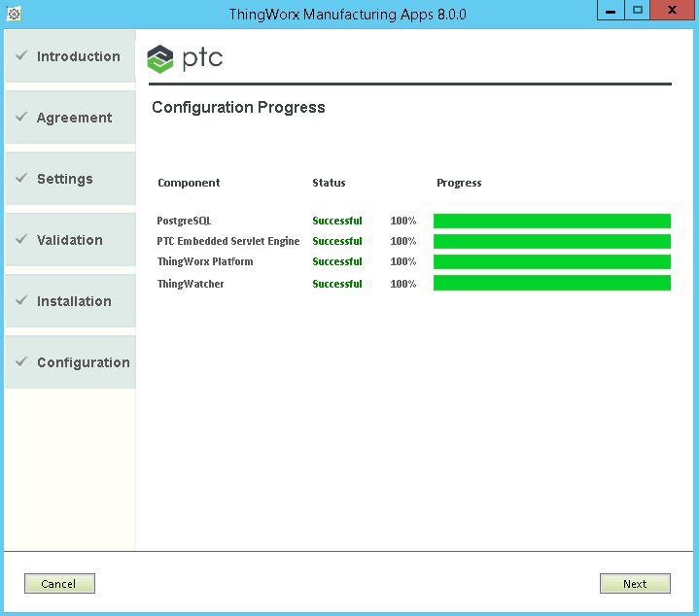Viewport: 699px width, 616px height.
Task: Go to the Installation step
Action: tap(70, 301)
